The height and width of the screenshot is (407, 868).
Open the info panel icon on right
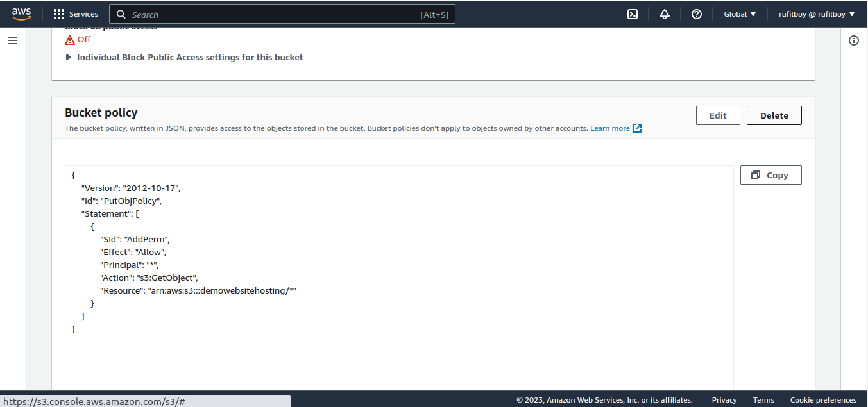coord(854,40)
